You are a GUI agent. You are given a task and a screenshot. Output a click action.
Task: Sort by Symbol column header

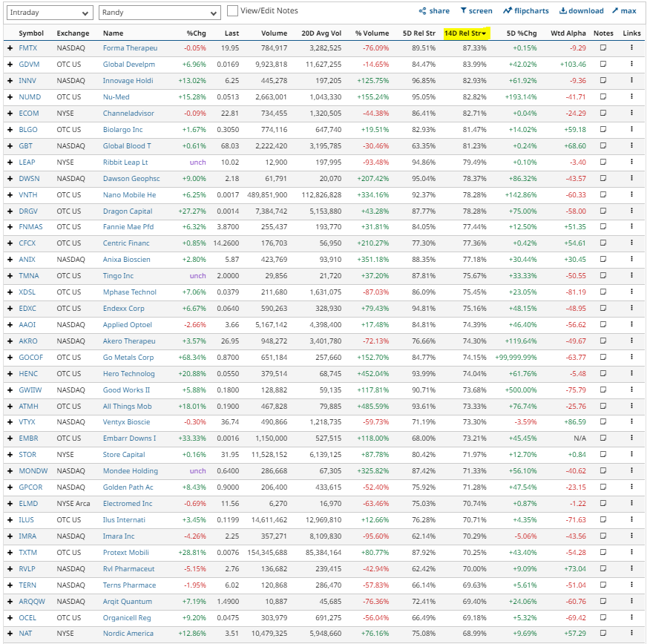31,33
